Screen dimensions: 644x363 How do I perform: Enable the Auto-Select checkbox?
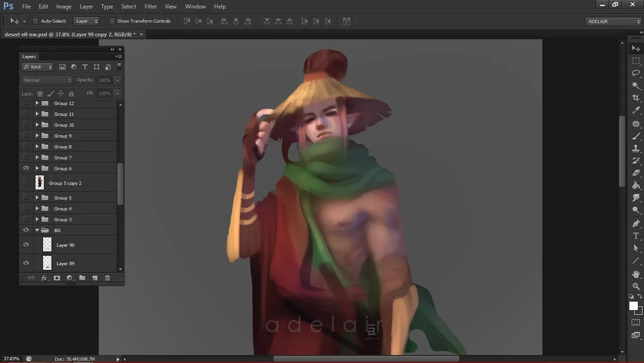pyautogui.click(x=35, y=21)
